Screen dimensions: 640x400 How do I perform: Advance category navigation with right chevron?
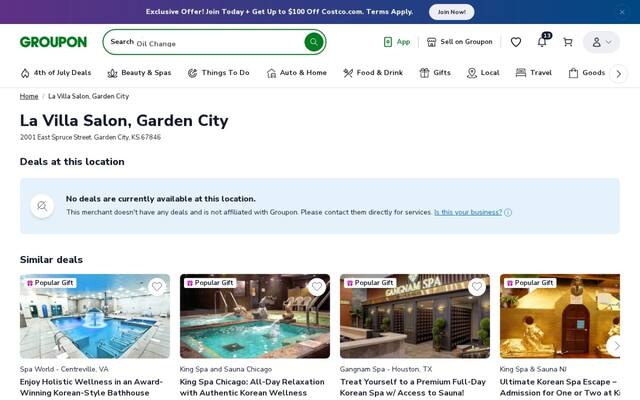[x=619, y=74]
